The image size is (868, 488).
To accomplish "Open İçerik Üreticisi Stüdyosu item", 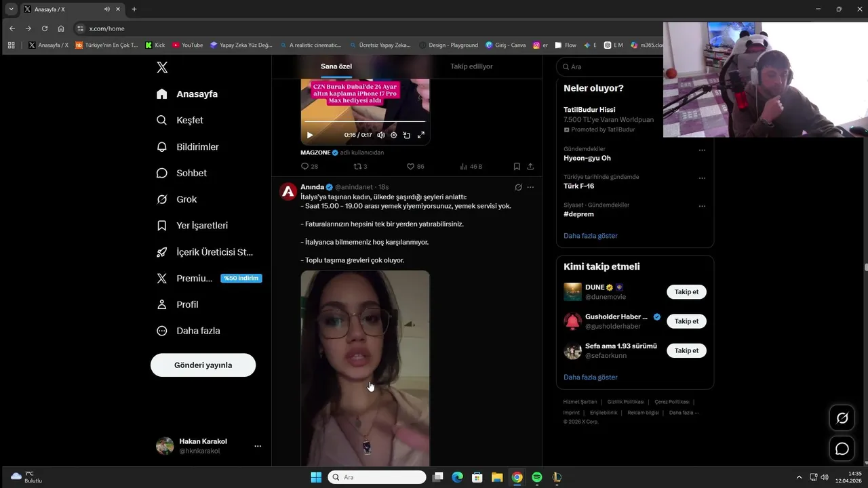I will (x=204, y=252).
